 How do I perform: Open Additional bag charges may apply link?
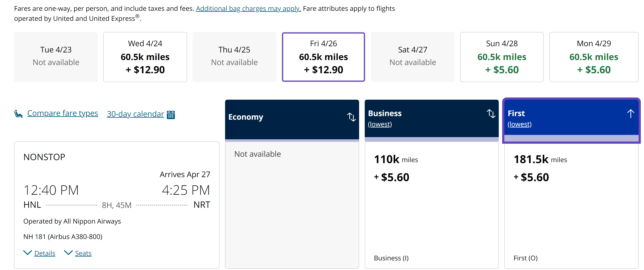[x=248, y=8]
